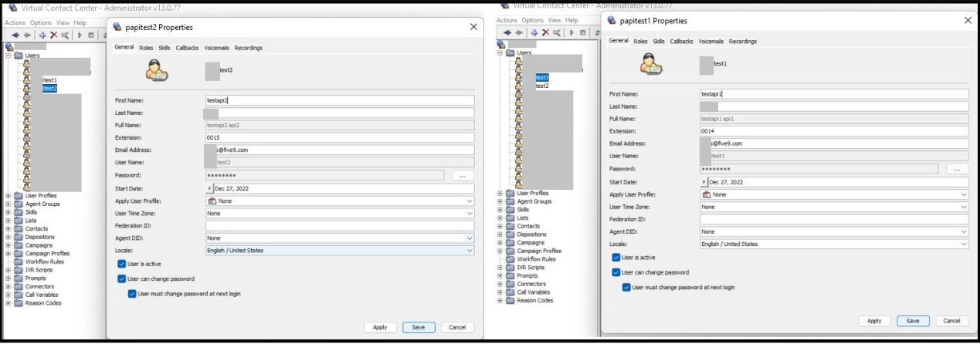Expand the IVR Scripts node in the left window's tree
The image size is (980, 344).
8,269
